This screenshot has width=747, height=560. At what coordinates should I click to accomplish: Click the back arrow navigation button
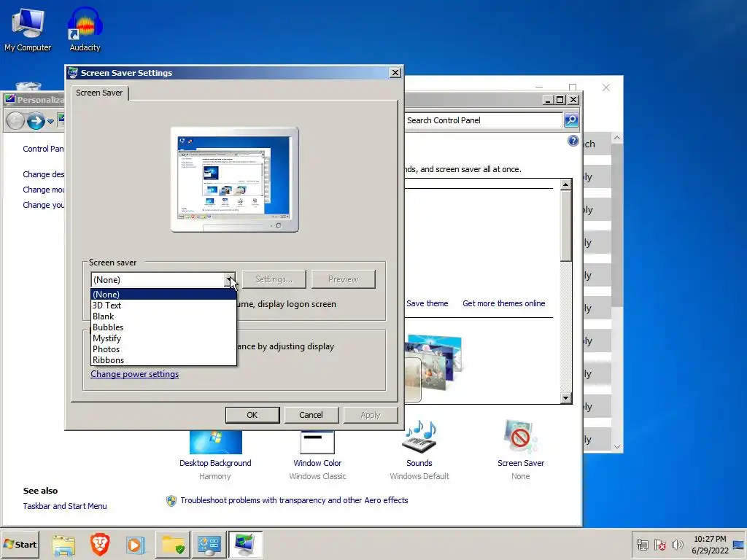click(x=15, y=121)
